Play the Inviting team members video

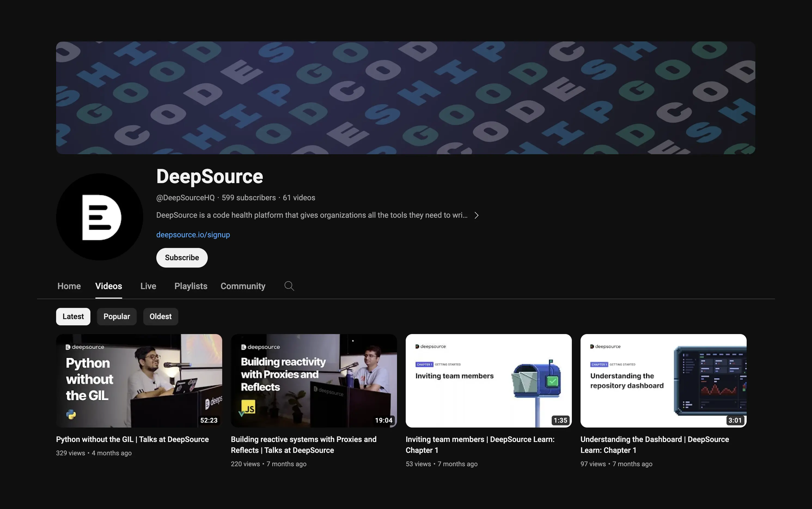click(x=489, y=381)
